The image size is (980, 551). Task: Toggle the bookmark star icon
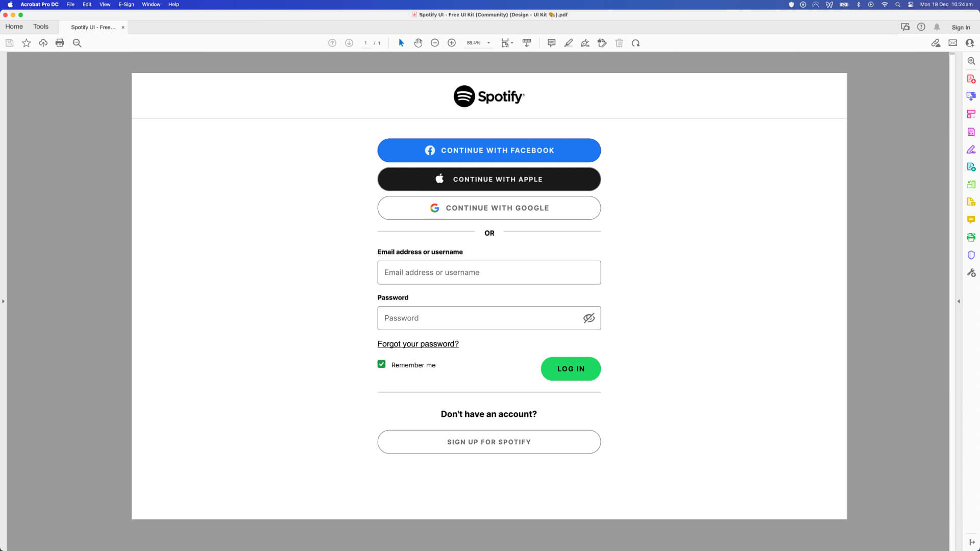pos(26,43)
